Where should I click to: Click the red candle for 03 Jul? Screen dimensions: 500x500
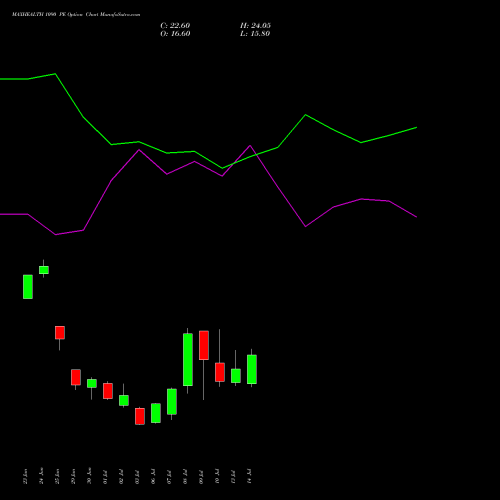tap(140, 416)
